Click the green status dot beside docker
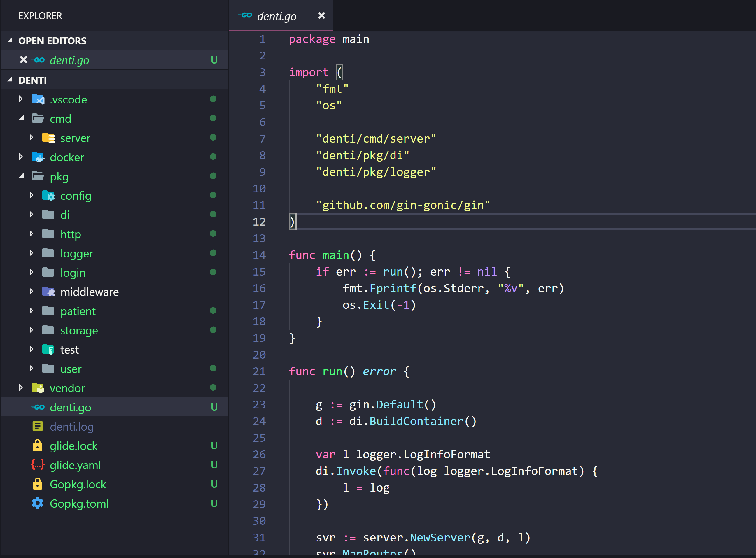Image resolution: width=756 pixels, height=558 pixels. point(213,156)
